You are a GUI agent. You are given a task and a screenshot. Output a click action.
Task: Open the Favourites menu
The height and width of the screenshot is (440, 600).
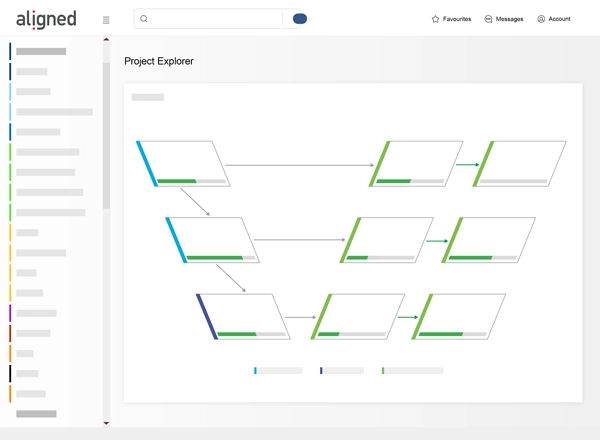coord(457,19)
